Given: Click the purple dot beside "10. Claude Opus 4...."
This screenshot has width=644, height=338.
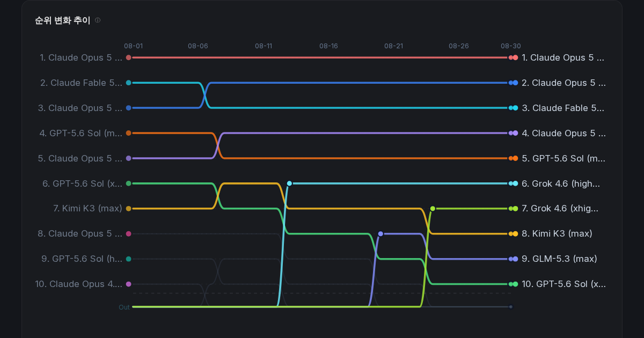Looking at the screenshot, I should tap(128, 284).
